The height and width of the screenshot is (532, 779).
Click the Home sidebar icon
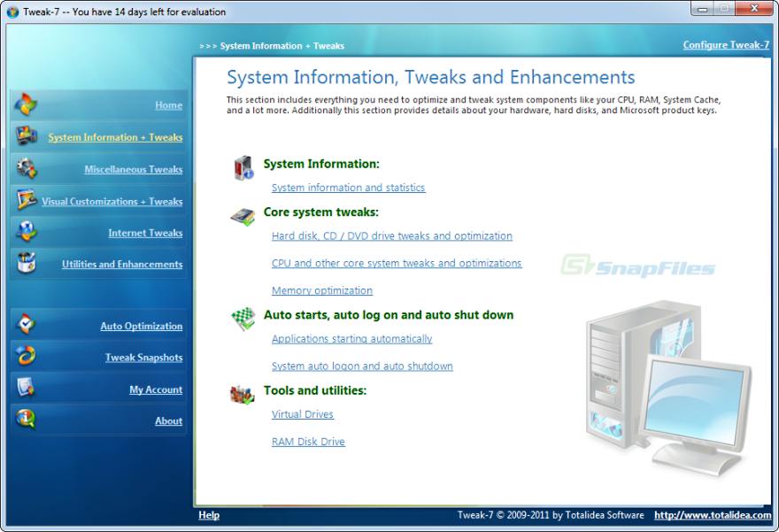click(x=26, y=104)
